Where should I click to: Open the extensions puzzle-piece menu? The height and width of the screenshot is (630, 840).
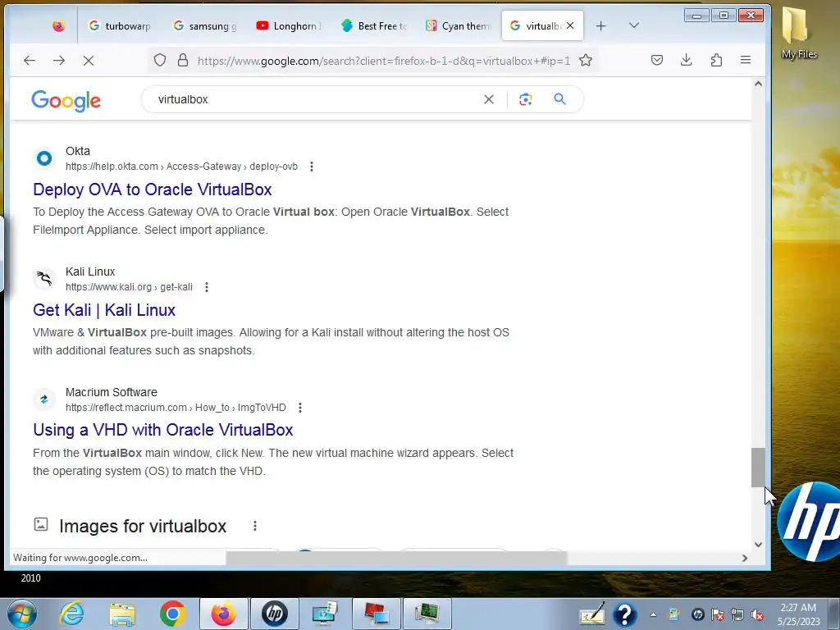coord(716,60)
